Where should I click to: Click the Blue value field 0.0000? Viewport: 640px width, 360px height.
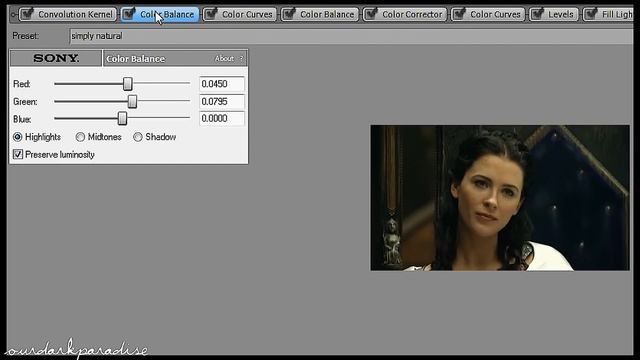click(222, 118)
